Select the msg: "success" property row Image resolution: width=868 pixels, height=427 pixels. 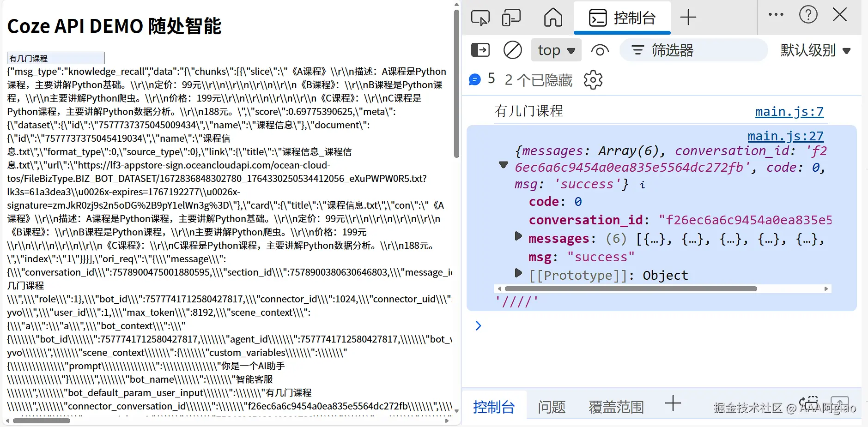click(x=582, y=257)
